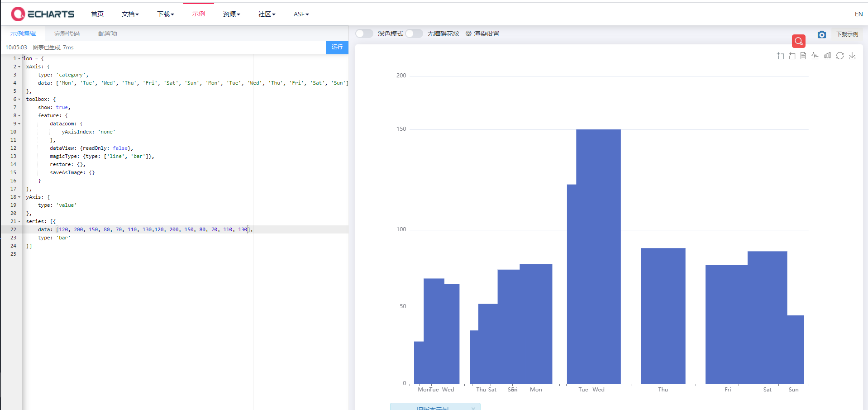Switch chart to bar via magic type icon
Screen dimensions: 868x410
point(827,56)
